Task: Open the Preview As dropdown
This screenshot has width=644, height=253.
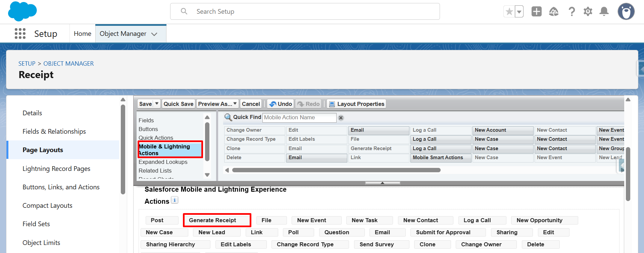Action: [217, 104]
